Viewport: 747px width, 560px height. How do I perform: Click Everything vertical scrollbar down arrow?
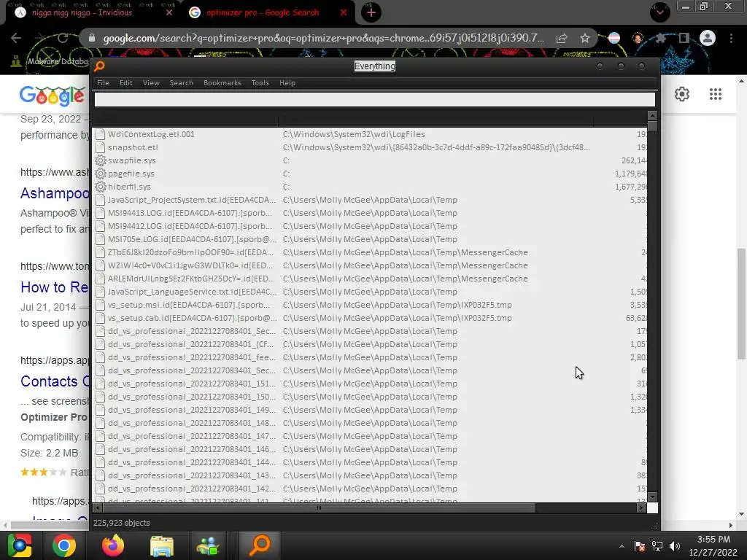(x=653, y=497)
